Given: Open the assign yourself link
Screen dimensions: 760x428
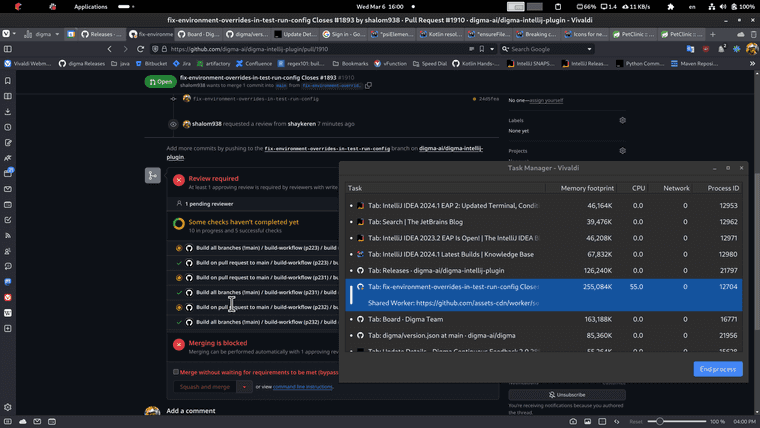Looking at the screenshot, I should pos(546,100).
